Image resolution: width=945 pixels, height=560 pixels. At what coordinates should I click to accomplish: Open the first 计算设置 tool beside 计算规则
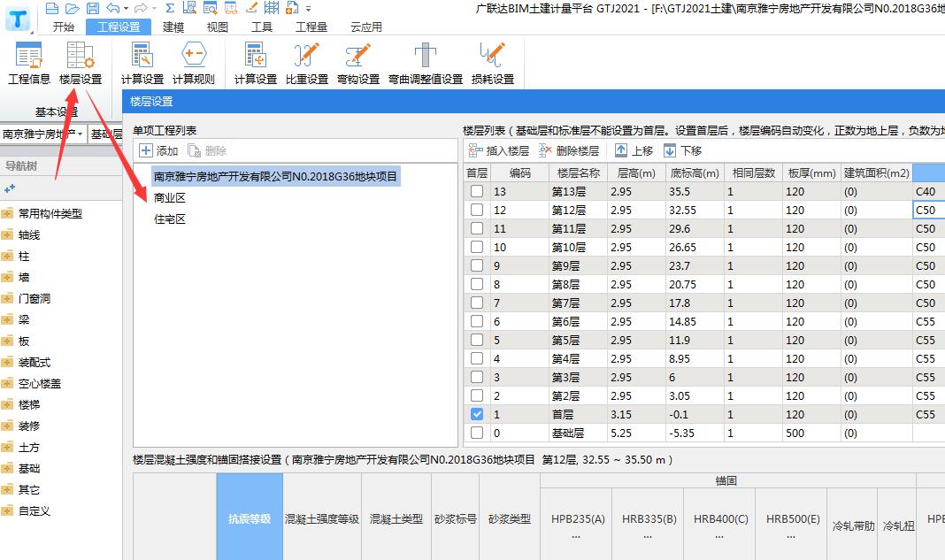point(142,63)
